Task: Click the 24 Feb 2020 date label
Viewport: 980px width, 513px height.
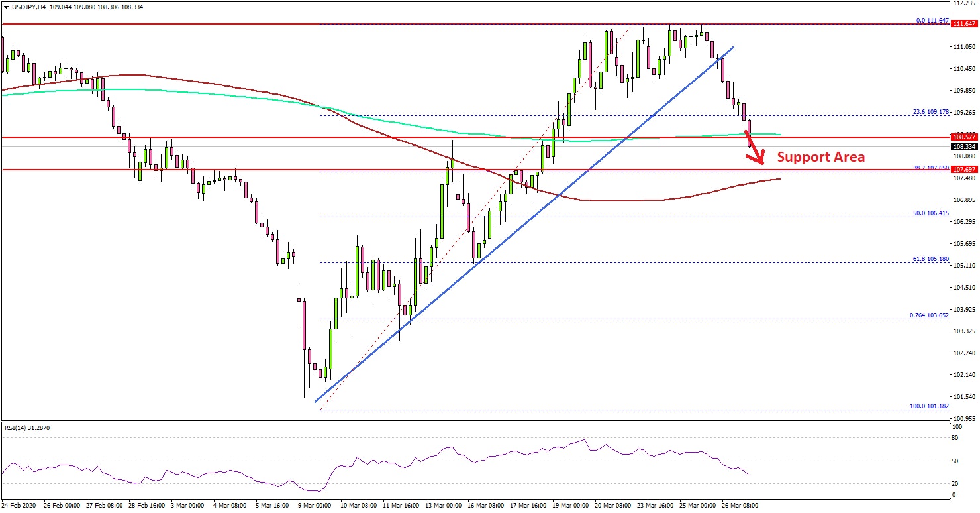Action: [x=20, y=505]
